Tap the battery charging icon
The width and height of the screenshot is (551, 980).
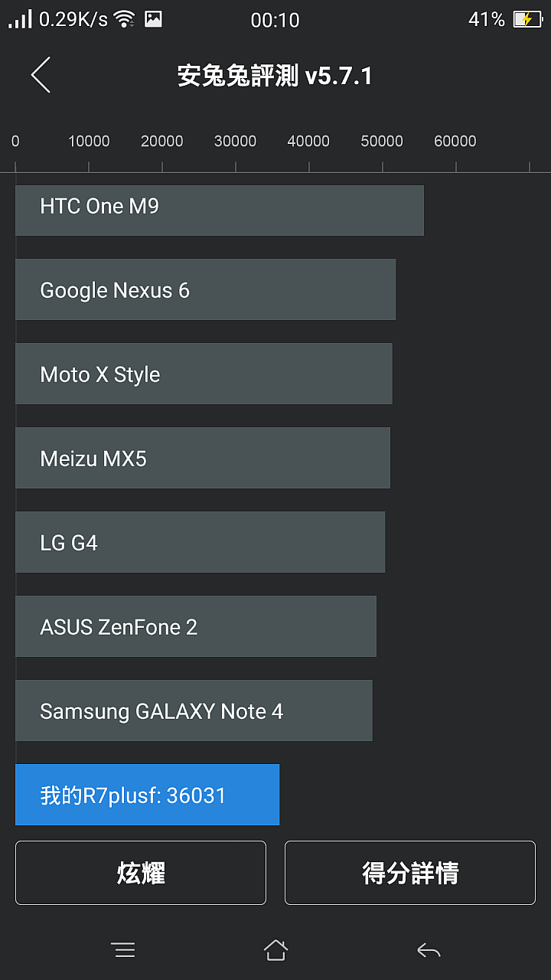coord(527,20)
